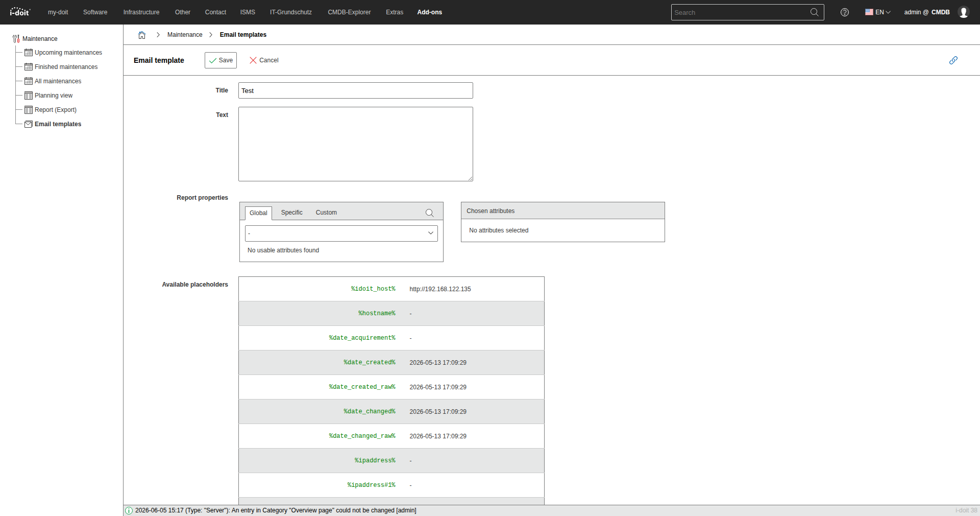Screen dimensions: 980x516
Task: Click the Chosen attributes header
Action: pyautogui.click(x=563, y=211)
